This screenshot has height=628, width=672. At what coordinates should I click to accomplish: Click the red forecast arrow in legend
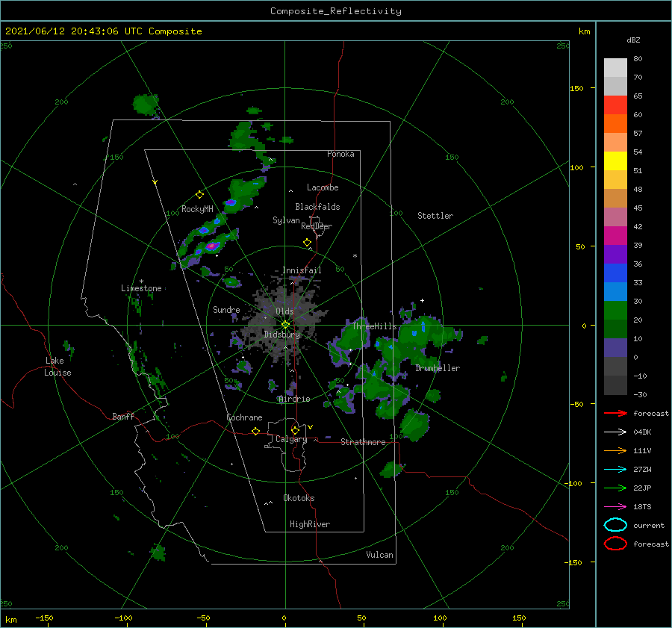pos(615,413)
